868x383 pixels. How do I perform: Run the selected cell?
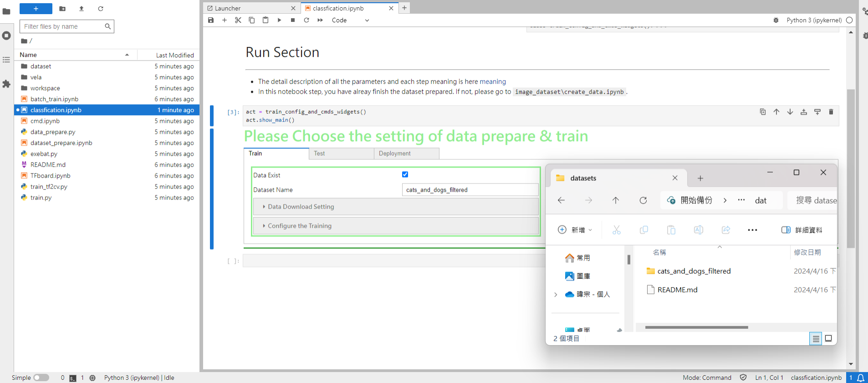tap(279, 20)
